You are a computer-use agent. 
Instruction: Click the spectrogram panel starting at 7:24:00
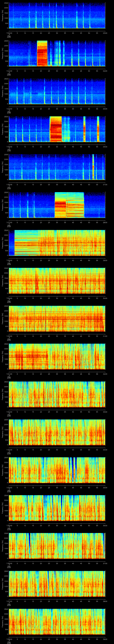point(57,91)
